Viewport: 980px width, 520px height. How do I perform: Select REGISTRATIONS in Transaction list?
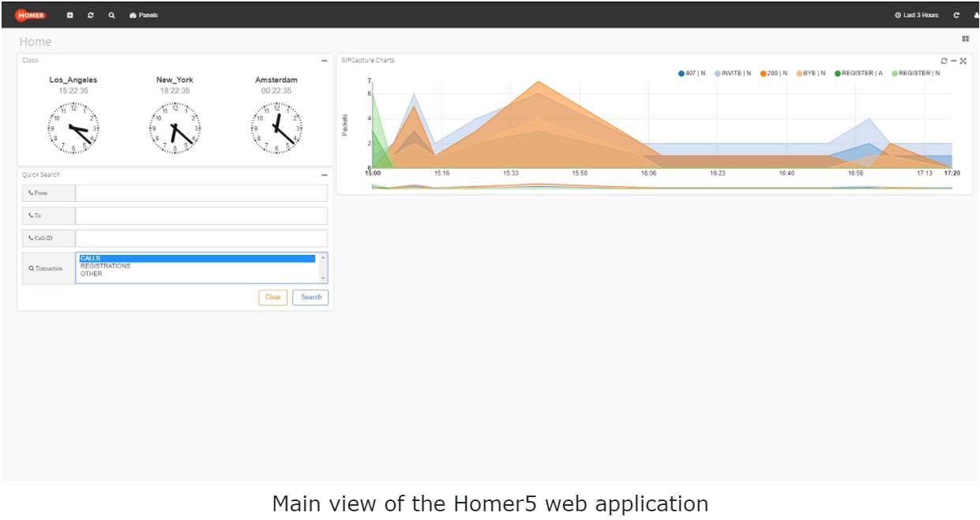(106, 266)
